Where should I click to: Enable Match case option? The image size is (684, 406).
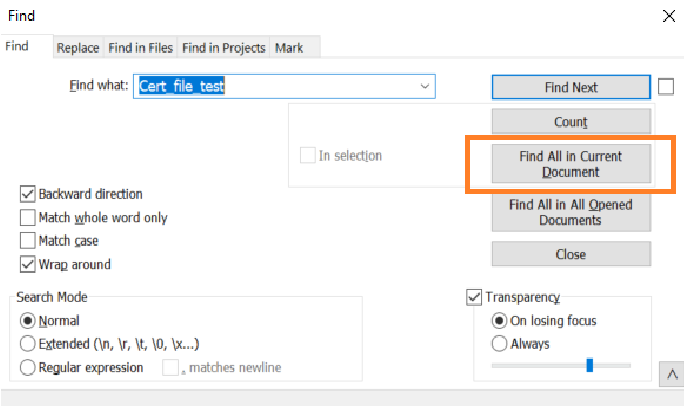tap(28, 241)
